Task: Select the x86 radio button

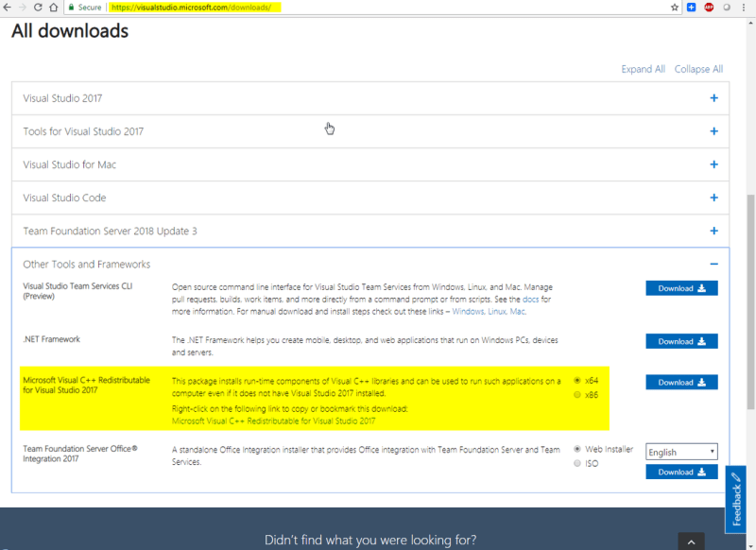Action: (577, 395)
